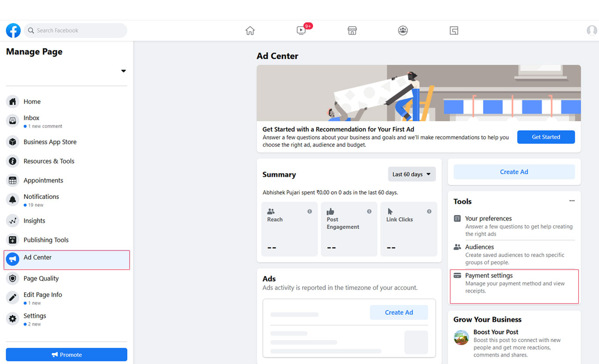Click the Post Engagement metric card
This screenshot has height=364, width=599.
click(349, 229)
